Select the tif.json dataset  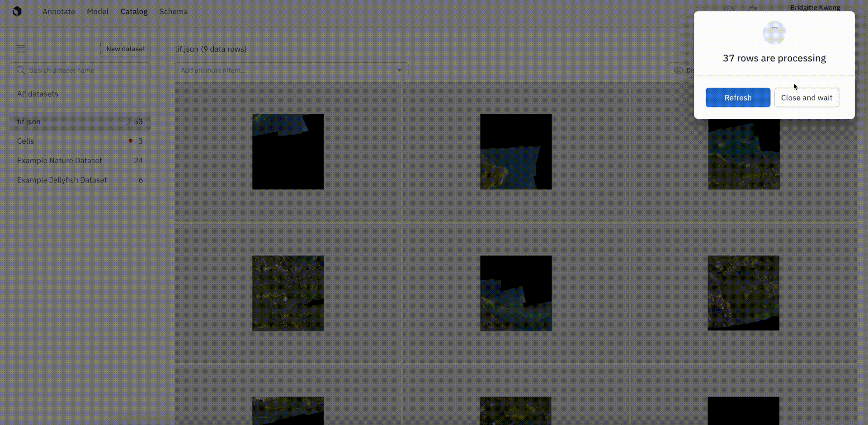click(x=80, y=121)
